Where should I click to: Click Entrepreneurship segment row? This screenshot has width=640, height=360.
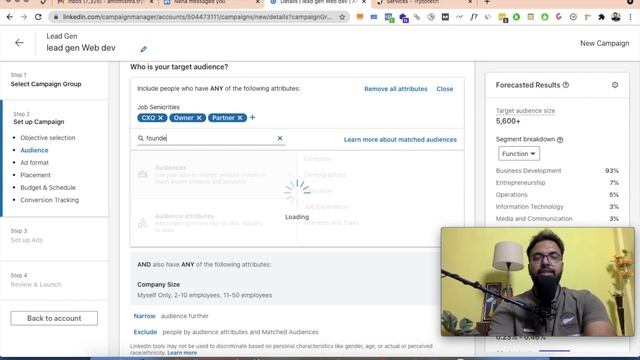coord(557,182)
